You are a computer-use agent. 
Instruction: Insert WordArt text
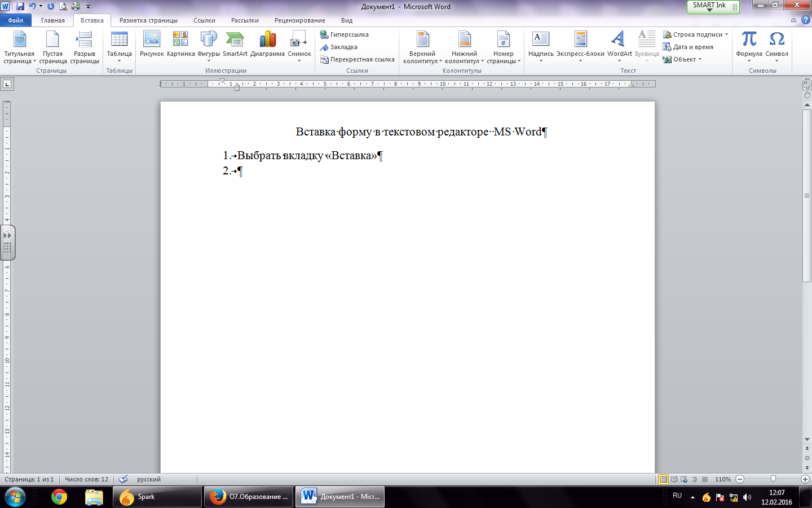619,47
